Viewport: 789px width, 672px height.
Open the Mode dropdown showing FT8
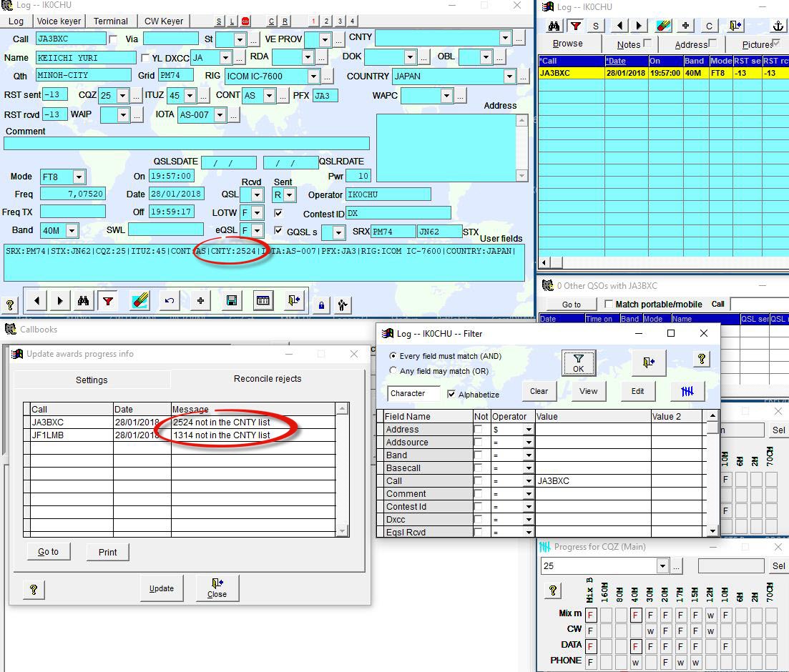(x=79, y=177)
